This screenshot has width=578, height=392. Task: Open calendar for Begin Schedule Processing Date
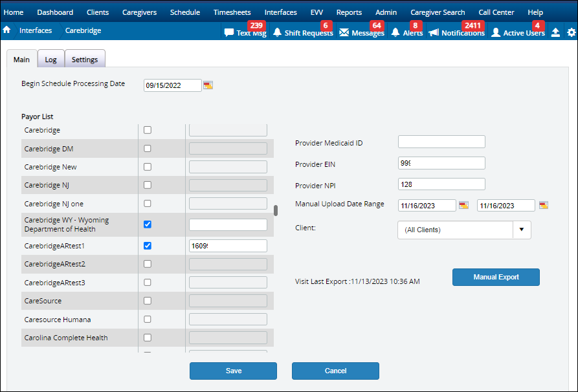click(x=208, y=85)
